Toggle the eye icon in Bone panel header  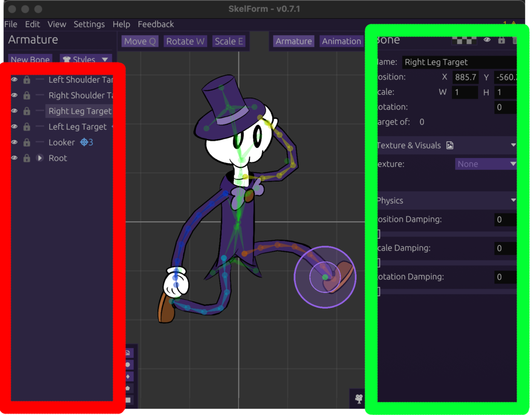click(487, 40)
